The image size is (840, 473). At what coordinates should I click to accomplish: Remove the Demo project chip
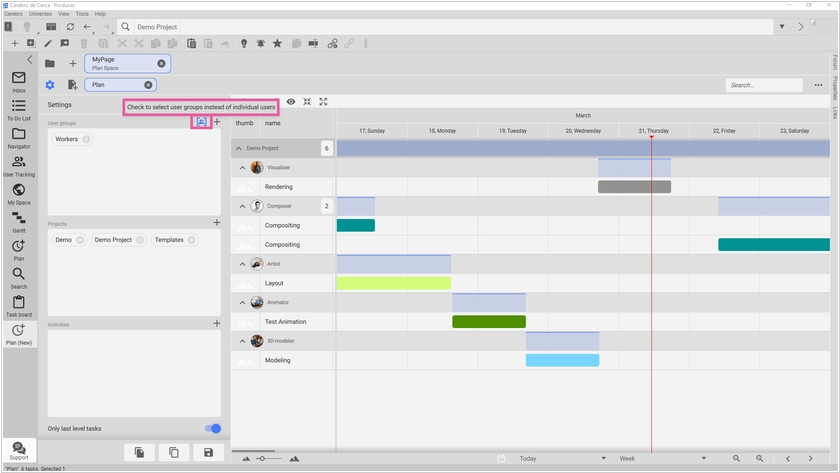click(80, 240)
